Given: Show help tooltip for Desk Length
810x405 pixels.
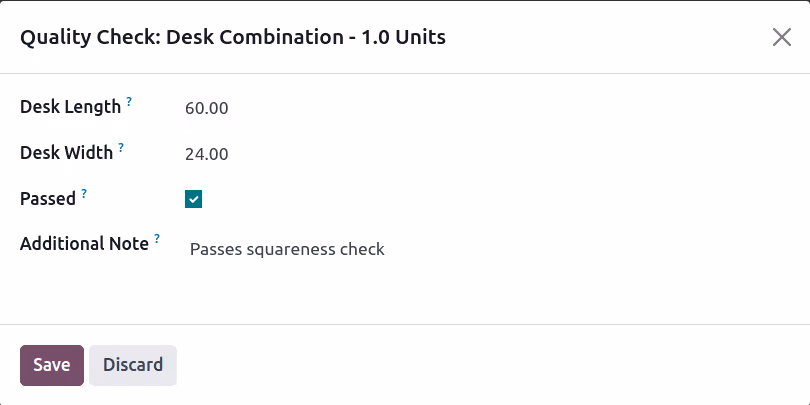Looking at the screenshot, I should [129, 101].
